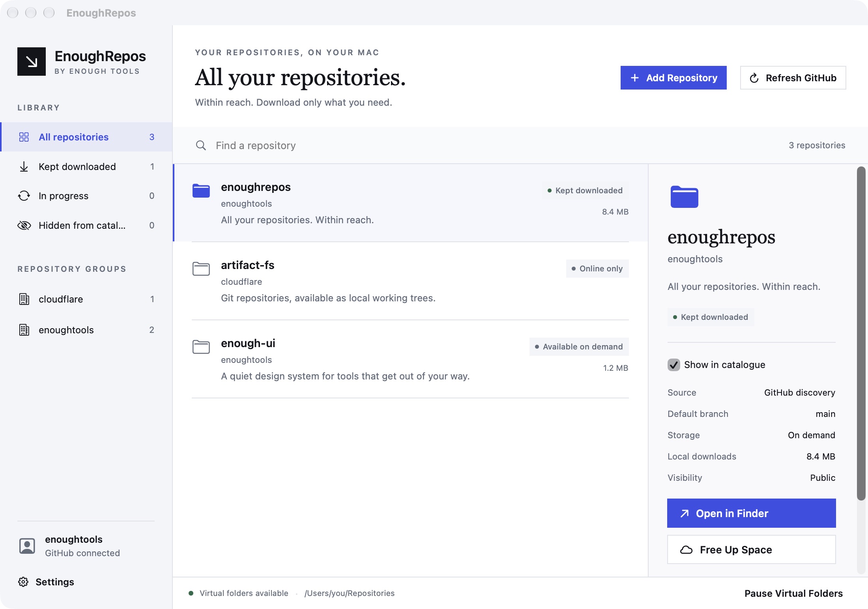Click the Available on demand status badge
868x609 pixels.
click(x=579, y=347)
